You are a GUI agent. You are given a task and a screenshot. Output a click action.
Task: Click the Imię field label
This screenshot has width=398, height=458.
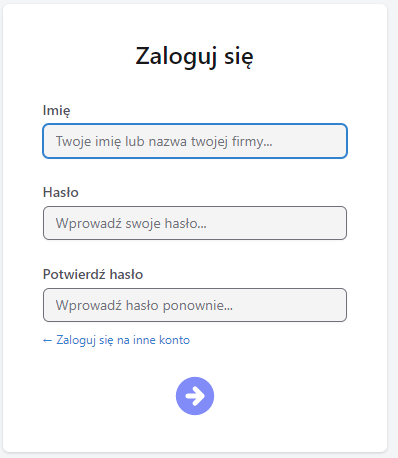(56, 111)
